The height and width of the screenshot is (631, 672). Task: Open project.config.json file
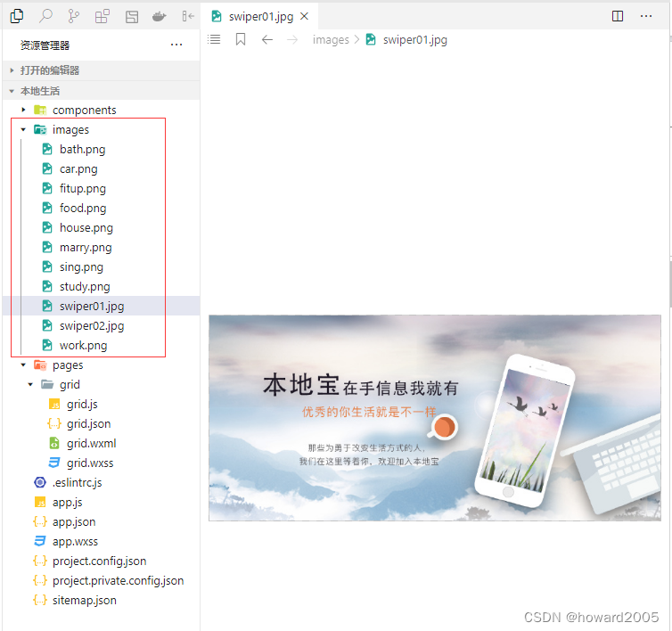pyautogui.click(x=101, y=561)
